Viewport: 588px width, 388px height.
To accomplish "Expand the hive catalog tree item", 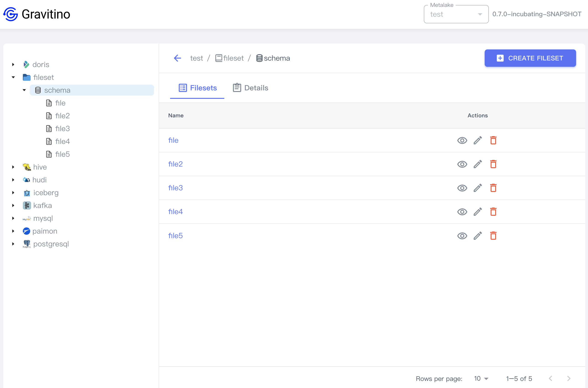I will point(13,167).
